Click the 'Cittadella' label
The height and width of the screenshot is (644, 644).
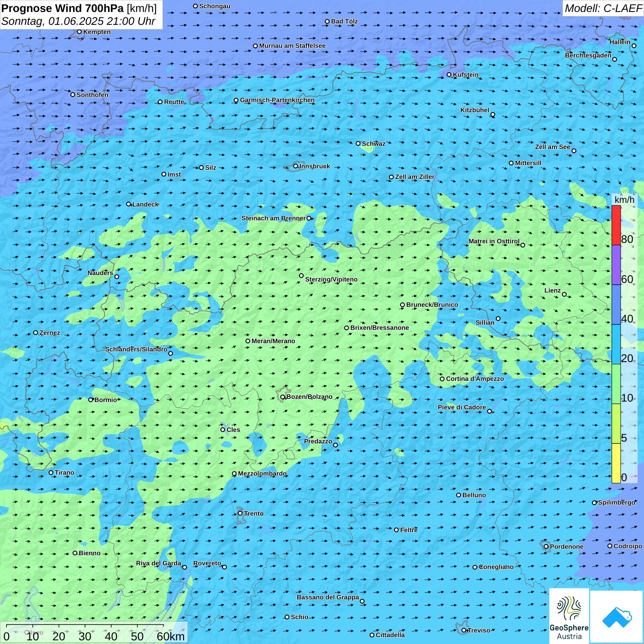(x=390, y=635)
